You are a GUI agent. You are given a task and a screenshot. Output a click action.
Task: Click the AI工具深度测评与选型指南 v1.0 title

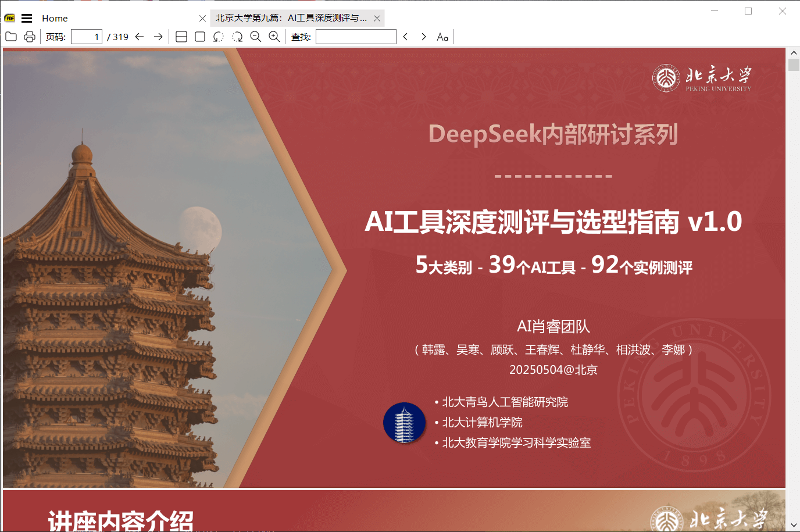tap(553, 222)
